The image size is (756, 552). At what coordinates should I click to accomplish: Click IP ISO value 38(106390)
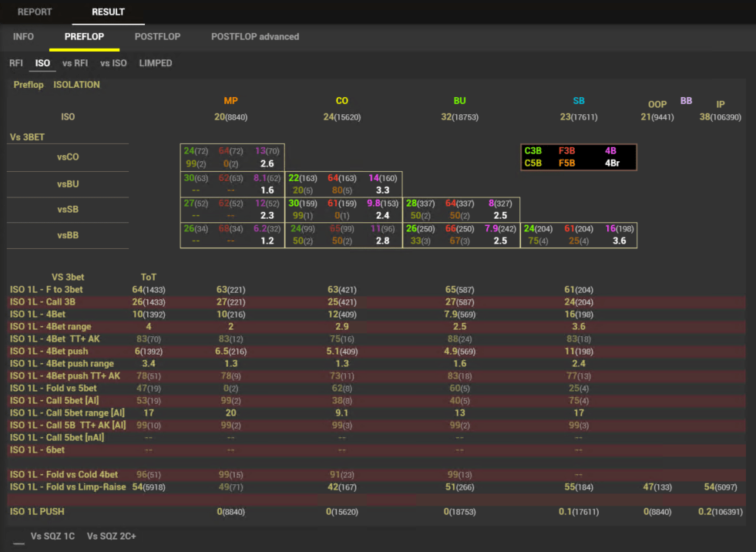coord(721,116)
